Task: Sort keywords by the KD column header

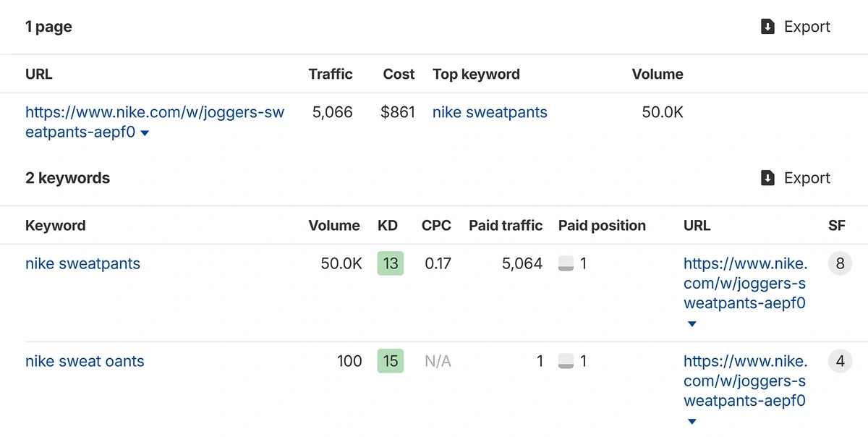Action: [388, 225]
